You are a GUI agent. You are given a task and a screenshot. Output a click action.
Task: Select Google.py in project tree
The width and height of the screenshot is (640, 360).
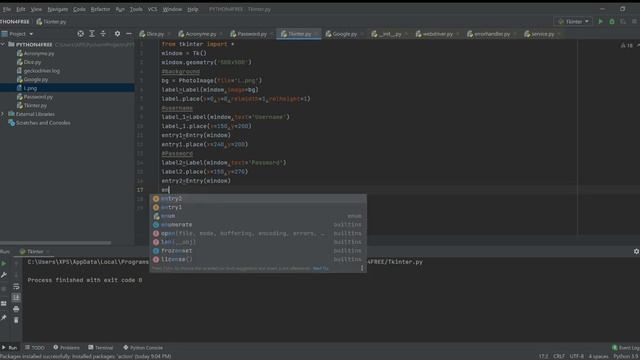coord(36,80)
